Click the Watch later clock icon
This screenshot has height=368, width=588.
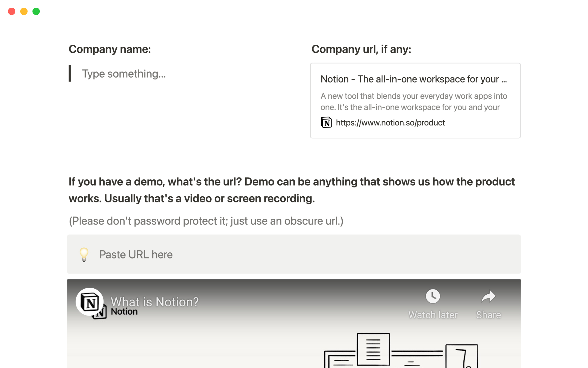tap(433, 296)
